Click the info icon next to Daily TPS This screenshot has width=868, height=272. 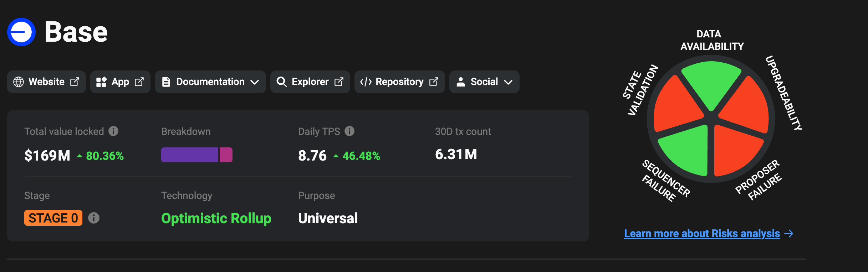click(349, 131)
